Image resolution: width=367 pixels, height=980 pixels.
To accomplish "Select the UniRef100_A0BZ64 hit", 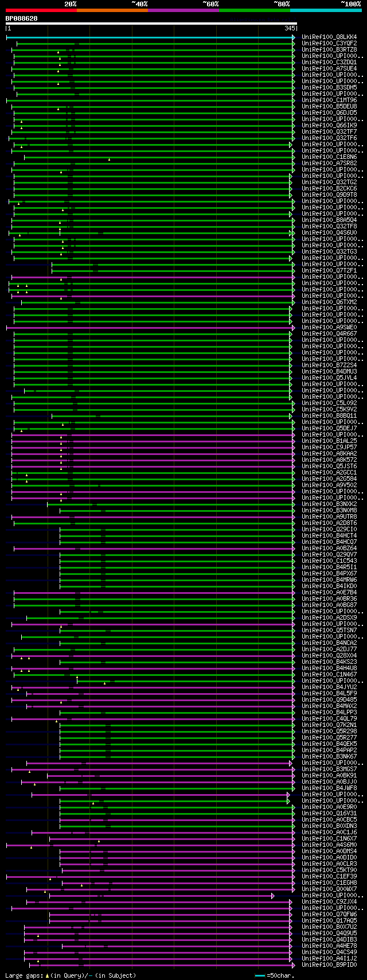I will pos(329,549).
